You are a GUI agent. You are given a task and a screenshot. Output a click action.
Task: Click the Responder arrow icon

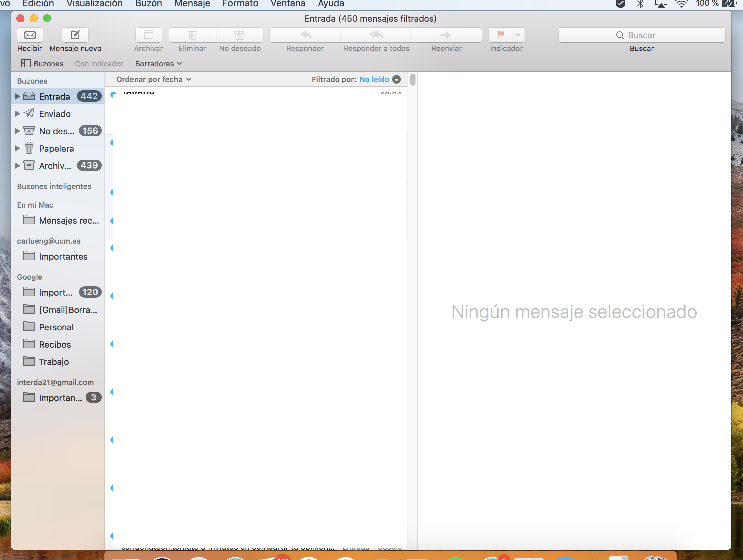point(305,35)
